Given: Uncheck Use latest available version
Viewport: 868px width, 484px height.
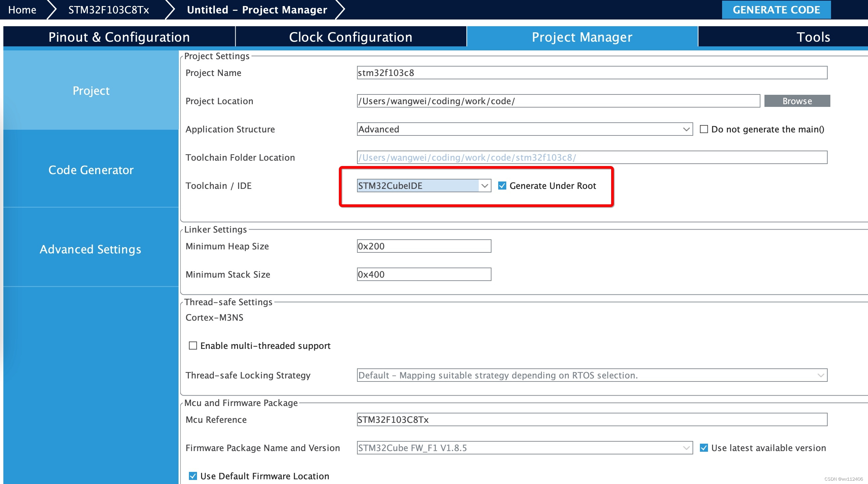Looking at the screenshot, I should (x=704, y=448).
